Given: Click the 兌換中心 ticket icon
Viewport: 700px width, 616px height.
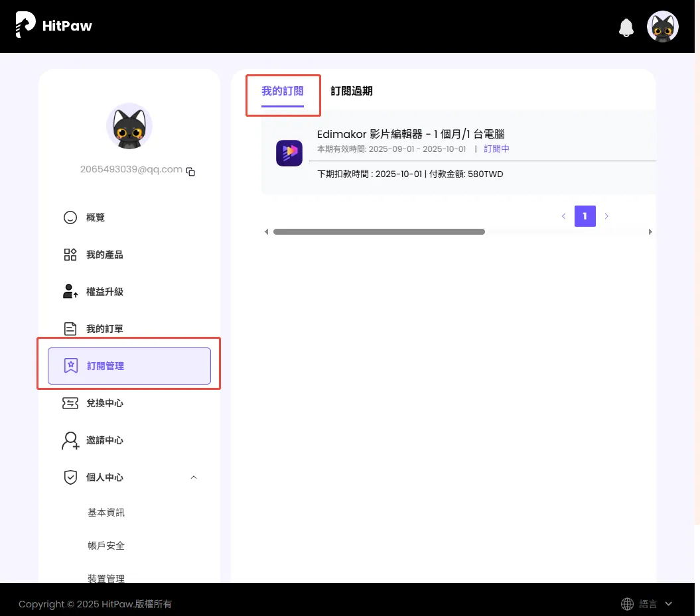Looking at the screenshot, I should (x=70, y=403).
